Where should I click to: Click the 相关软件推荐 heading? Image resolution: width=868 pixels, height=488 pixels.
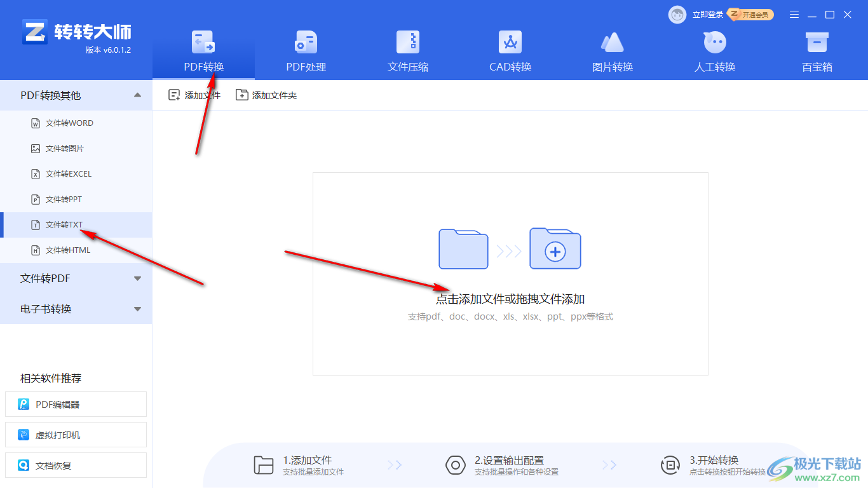51,379
